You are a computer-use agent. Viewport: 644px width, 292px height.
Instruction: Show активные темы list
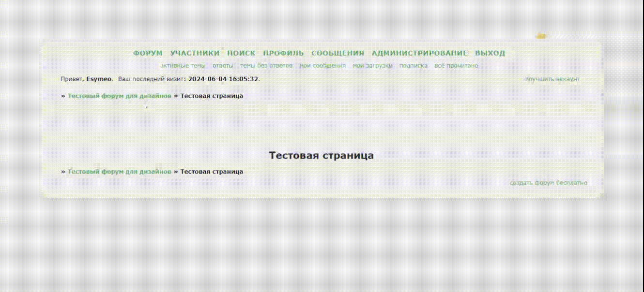coord(183,65)
